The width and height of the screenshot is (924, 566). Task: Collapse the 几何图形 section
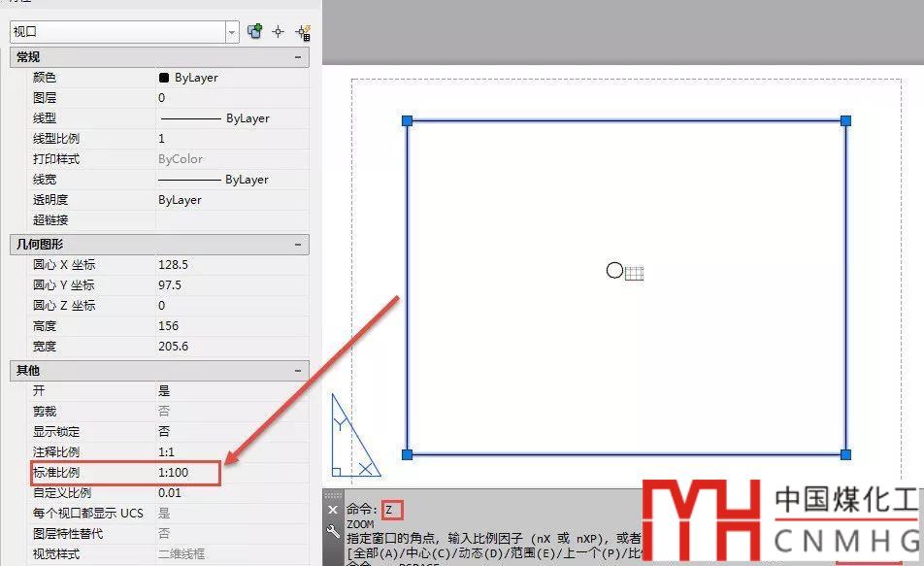point(297,245)
